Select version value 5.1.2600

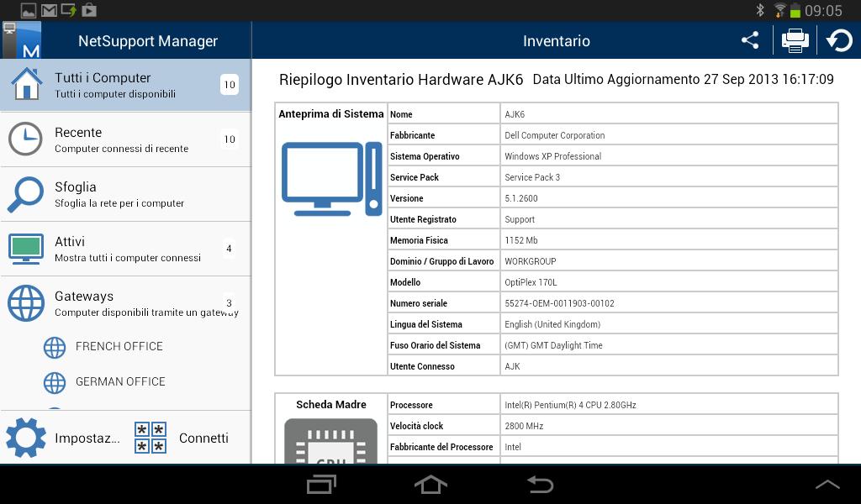point(521,198)
